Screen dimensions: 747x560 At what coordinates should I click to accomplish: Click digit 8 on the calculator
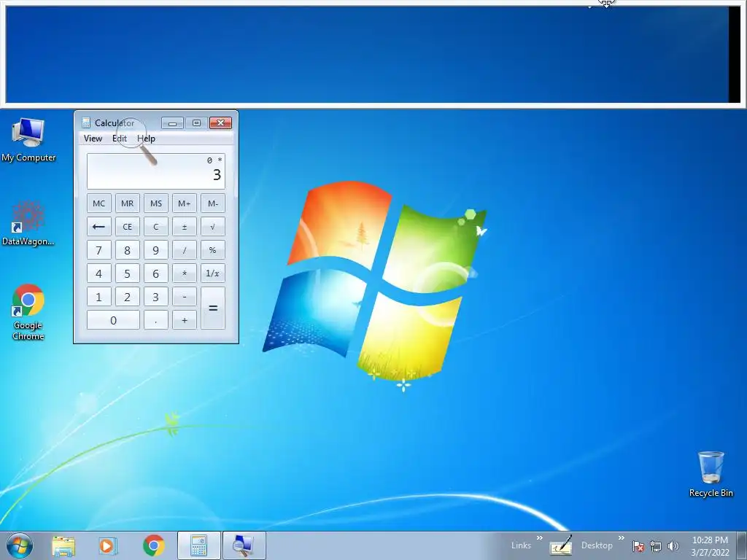click(127, 250)
